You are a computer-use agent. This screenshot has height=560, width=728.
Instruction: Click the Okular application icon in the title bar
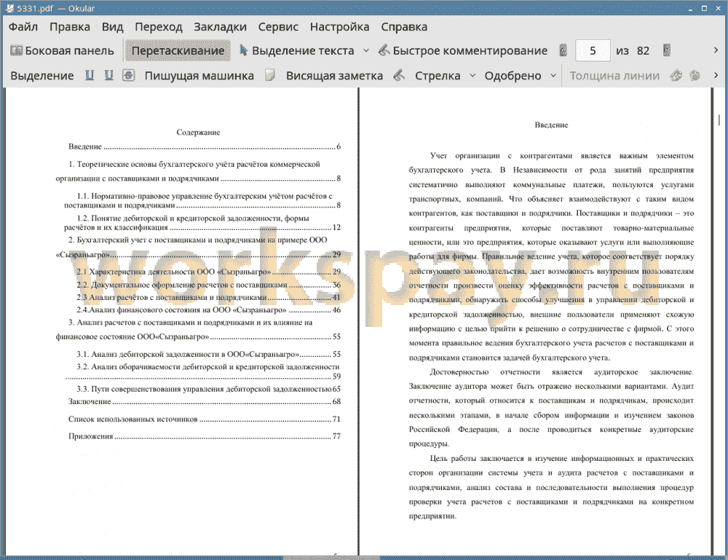[x=9, y=8]
